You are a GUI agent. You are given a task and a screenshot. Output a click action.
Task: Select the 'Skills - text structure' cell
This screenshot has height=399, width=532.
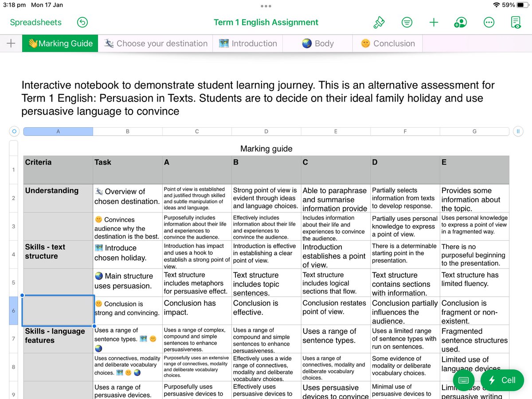pyautogui.click(x=58, y=255)
